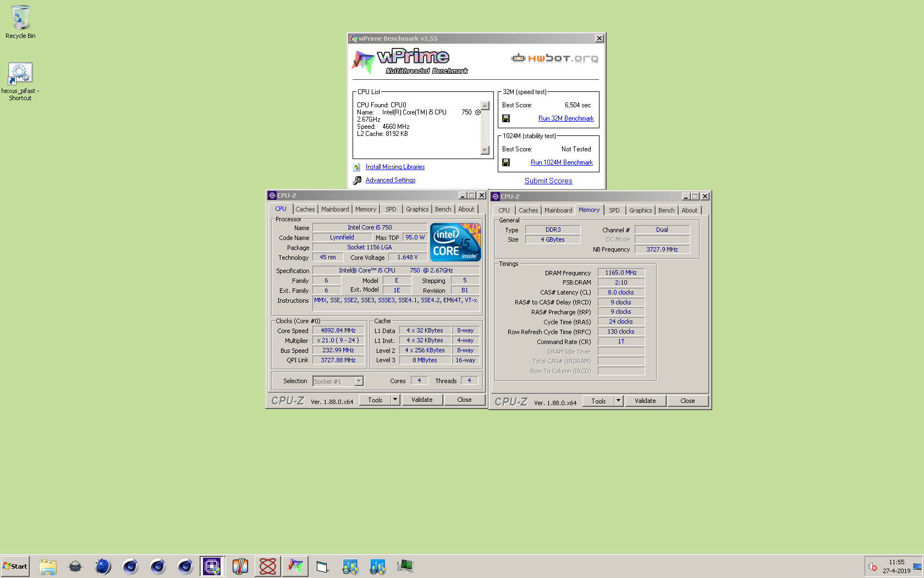Screen dimensions: 924x578
Task: Click the Run 1024M Benchmark link
Action: click(562, 162)
